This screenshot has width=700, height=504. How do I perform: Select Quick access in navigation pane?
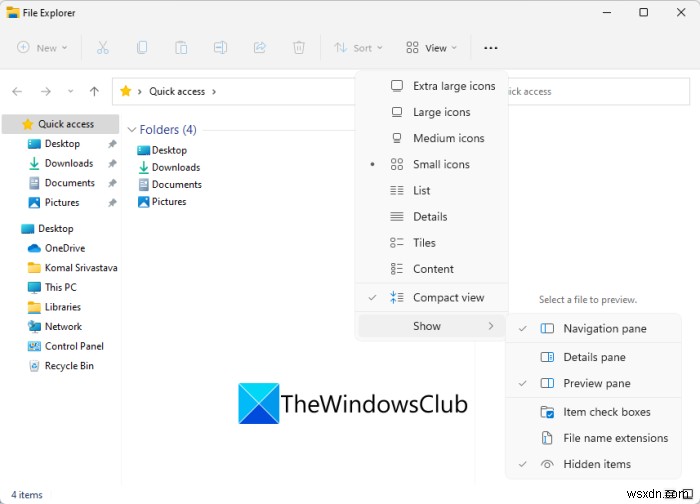click(x=61, y=124)
